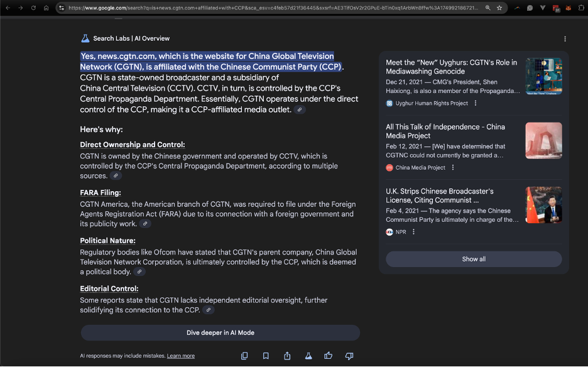Click the 'FARA Filing:' heading
This screenshot has height=367, width=588.
101,192
